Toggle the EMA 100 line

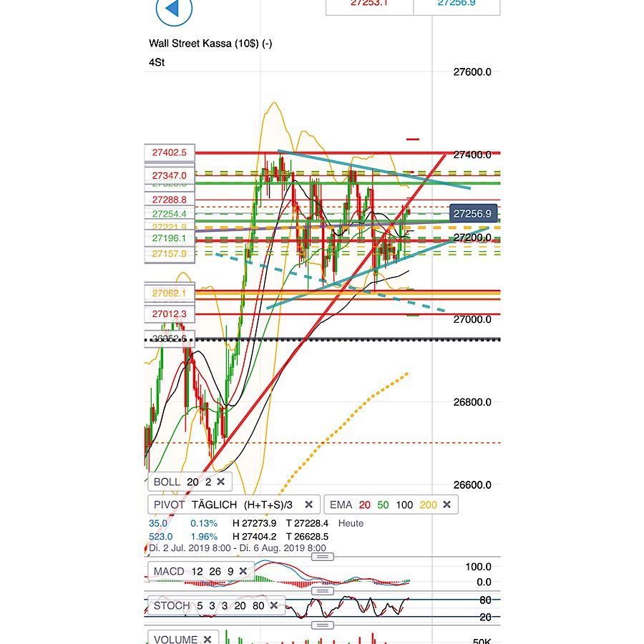coord(404,504)
